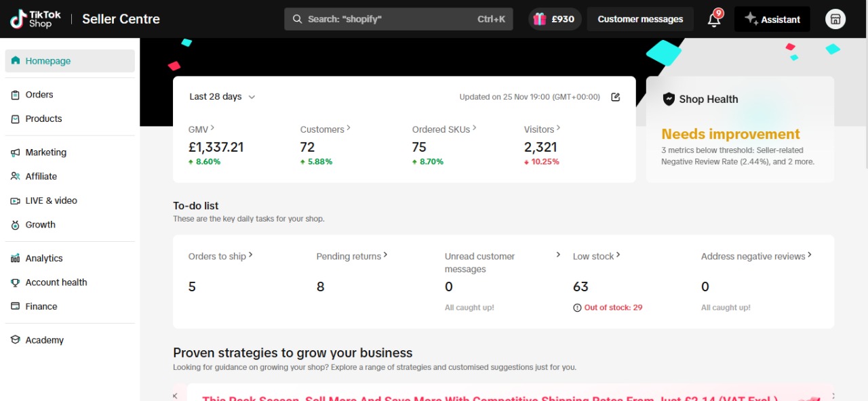Go to Analytics in the sidebar

tap(44, 258)
